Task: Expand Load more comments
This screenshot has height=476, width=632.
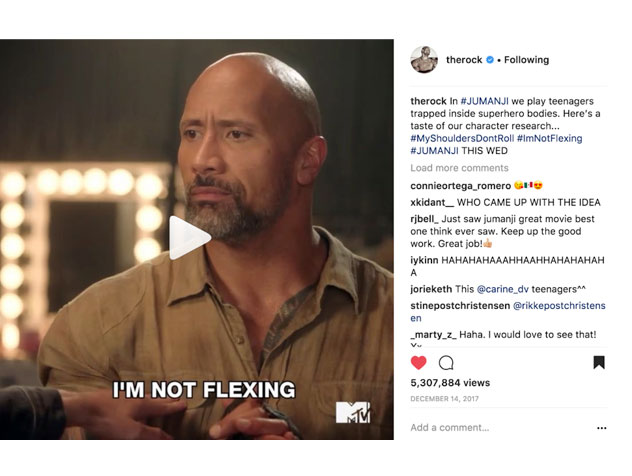Action: (x=459, y=168)
